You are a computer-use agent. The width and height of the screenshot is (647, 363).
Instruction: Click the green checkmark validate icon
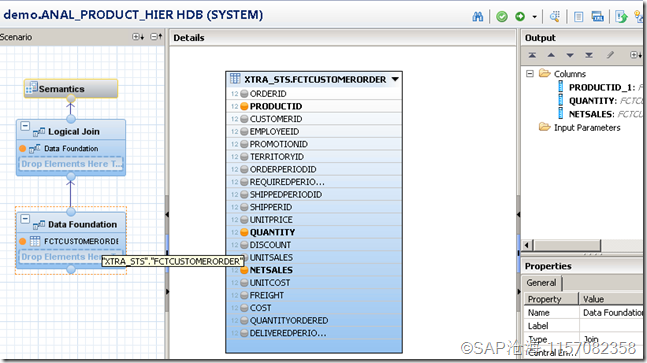502,16
